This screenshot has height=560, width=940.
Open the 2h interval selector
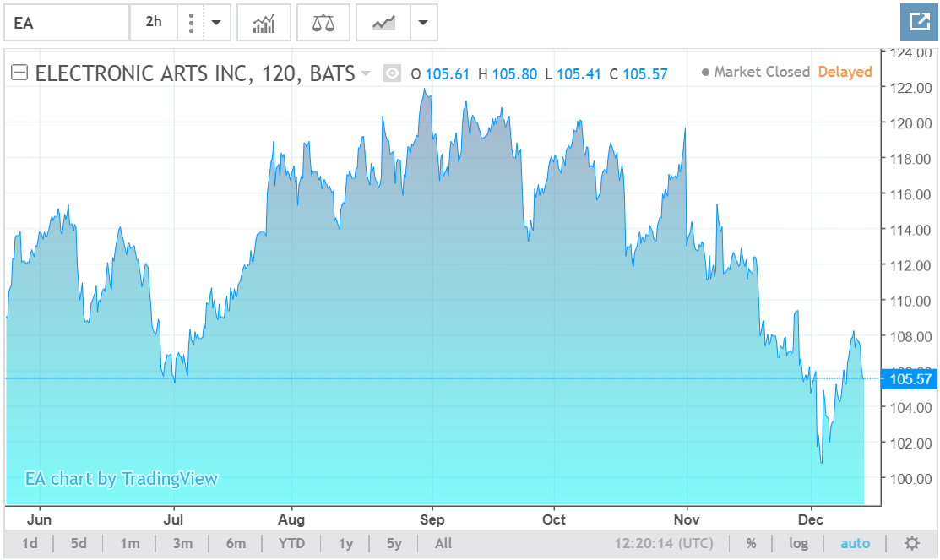(154, 23)
